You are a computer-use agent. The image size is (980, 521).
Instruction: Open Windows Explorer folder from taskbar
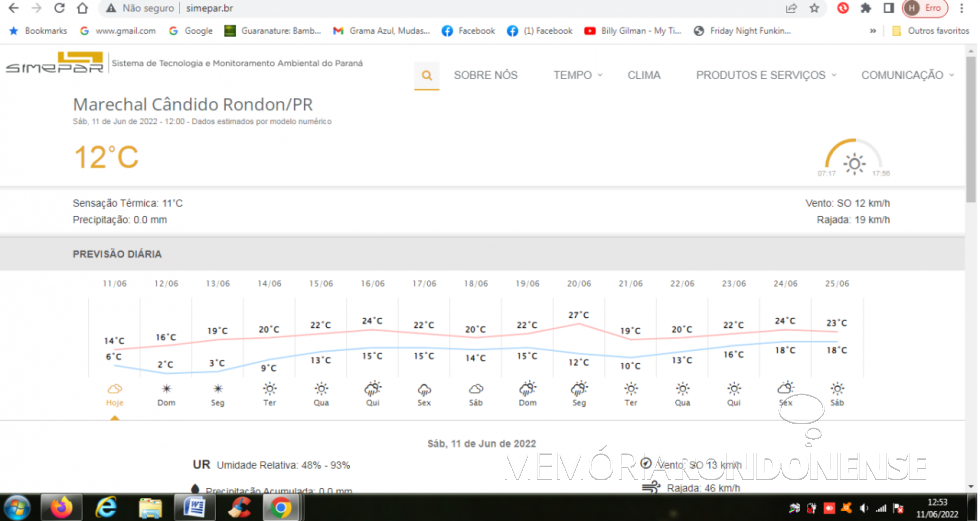coord(151,508)
